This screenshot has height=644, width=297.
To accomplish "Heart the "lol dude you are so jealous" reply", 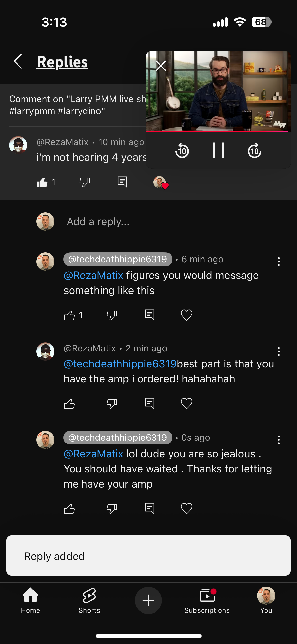I will [x=187, y=509].
